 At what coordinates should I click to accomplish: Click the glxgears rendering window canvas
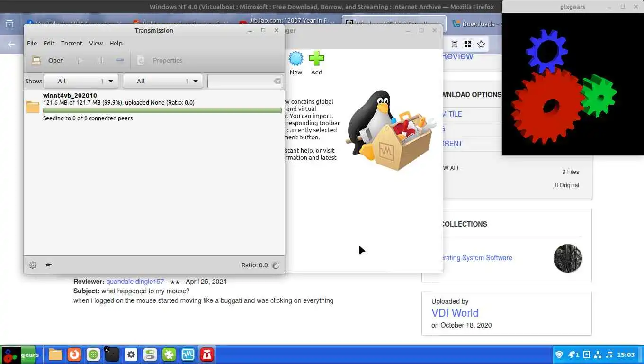pos(572,84)
